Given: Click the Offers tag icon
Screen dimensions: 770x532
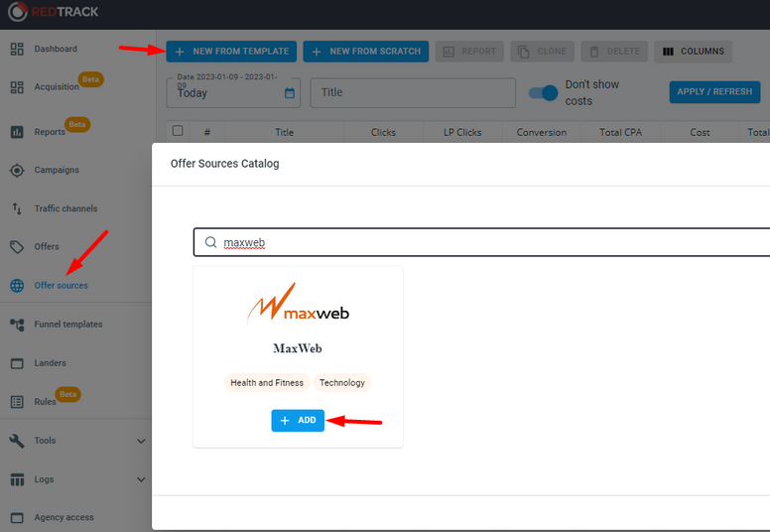Looking at the screenshot, I should tap(17, 246).
